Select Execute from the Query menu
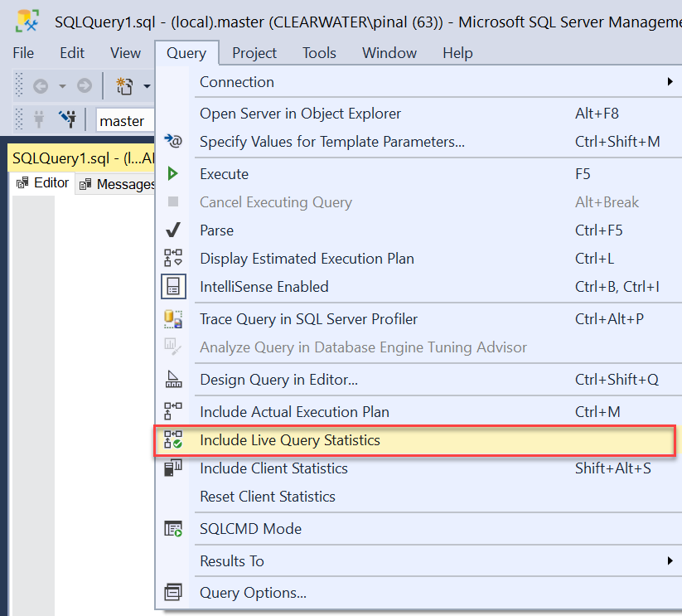 tap(418, 174)
